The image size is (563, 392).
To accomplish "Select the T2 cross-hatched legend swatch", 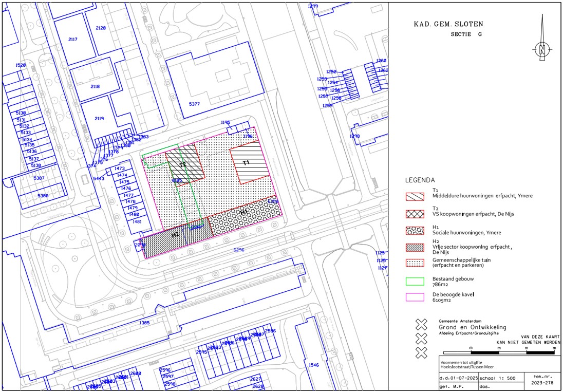I will [x=415, y=214].
